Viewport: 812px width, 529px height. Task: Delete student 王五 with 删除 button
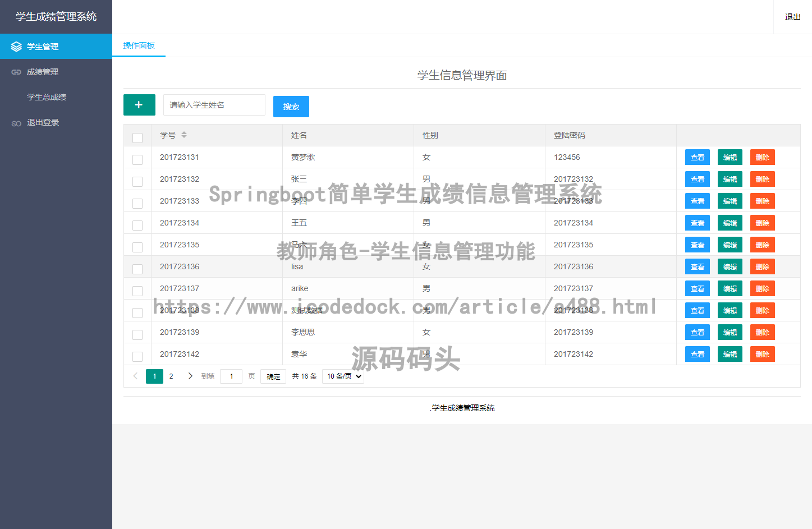pyautogui.click(x=762, y=223)
